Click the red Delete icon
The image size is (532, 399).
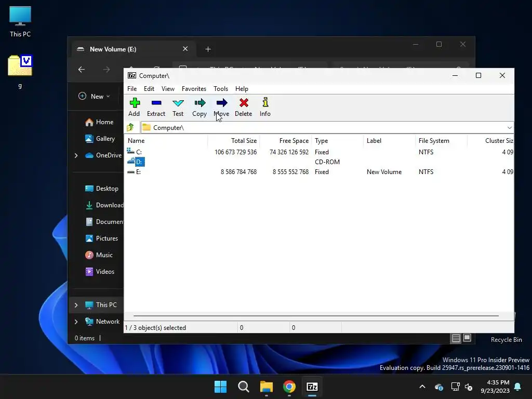point(244,107)
